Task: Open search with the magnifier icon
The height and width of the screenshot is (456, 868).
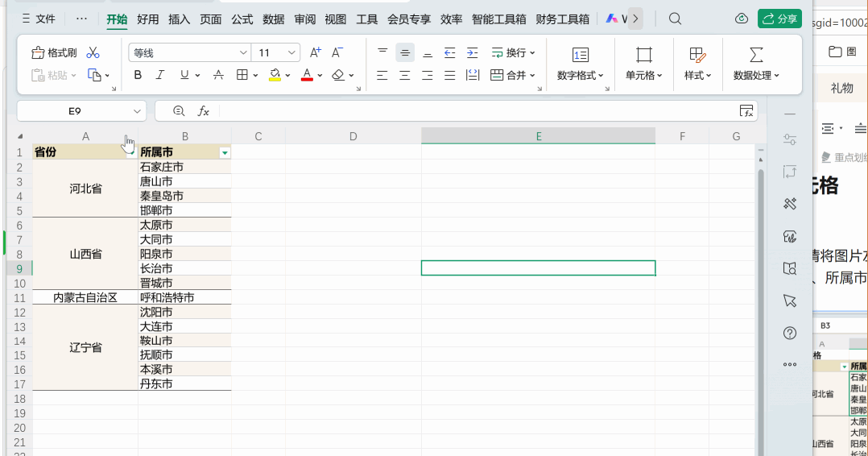Action: 675,19
